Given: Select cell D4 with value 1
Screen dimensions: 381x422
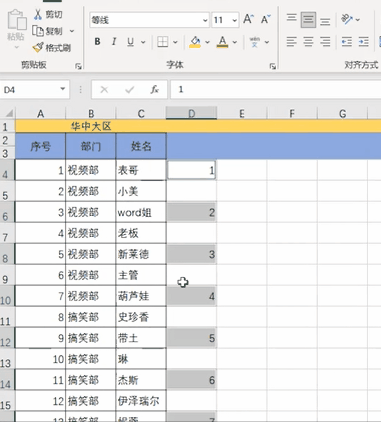Looking at the screenshot, I should coord(192,170).
